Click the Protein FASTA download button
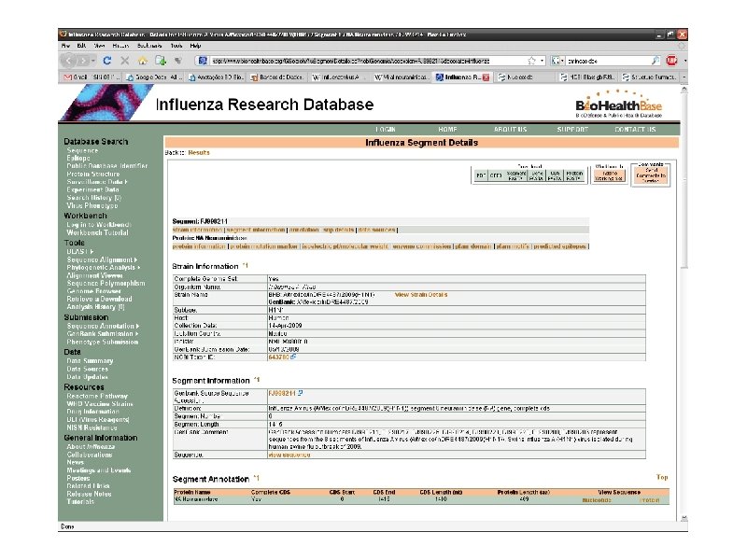This screenshot has width=747, height=560. coord(574,175)
